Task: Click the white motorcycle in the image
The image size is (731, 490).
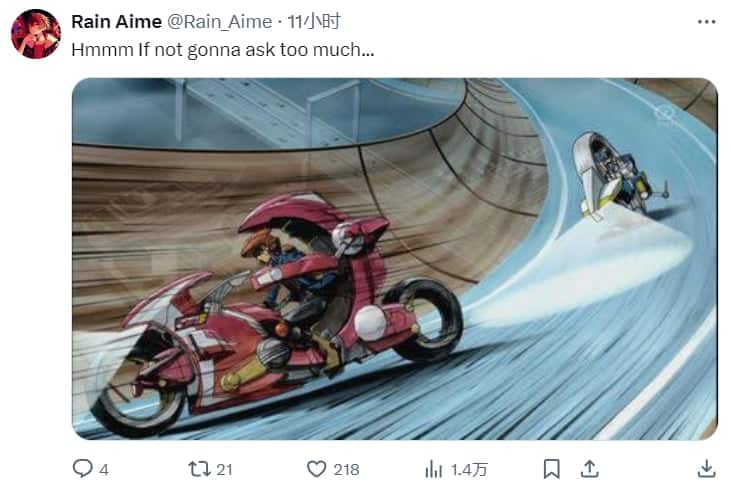Action: coord(615,175)
